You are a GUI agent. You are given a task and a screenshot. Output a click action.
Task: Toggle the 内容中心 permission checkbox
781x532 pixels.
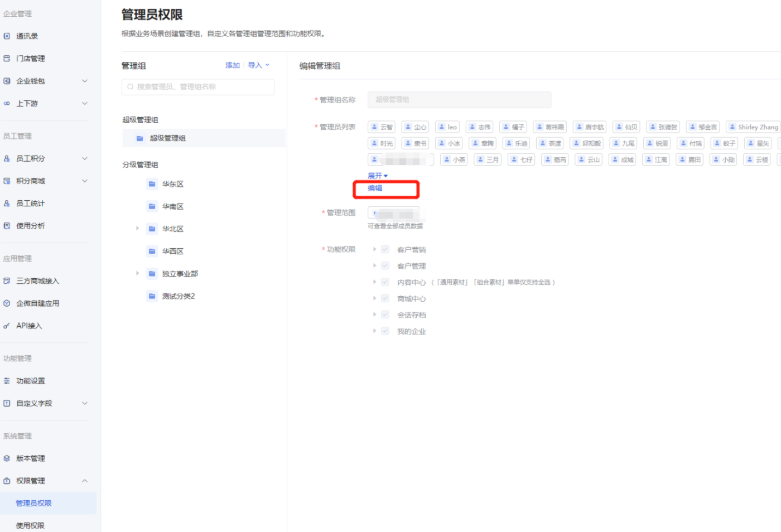point(385,282)
